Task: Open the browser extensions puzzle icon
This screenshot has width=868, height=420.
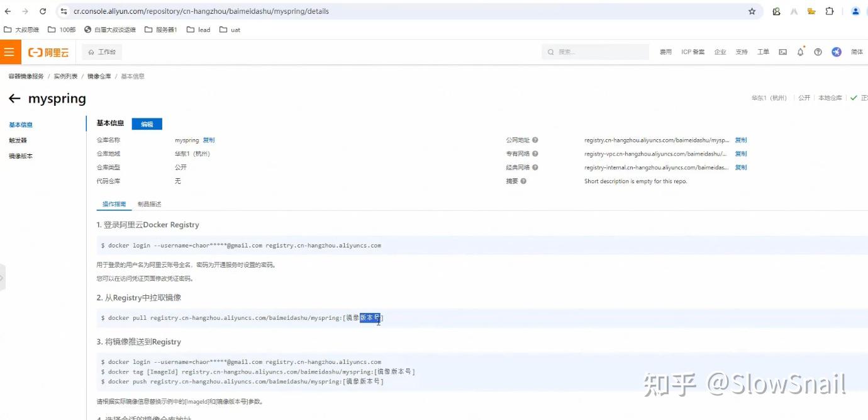Action: tap(830, 11)
